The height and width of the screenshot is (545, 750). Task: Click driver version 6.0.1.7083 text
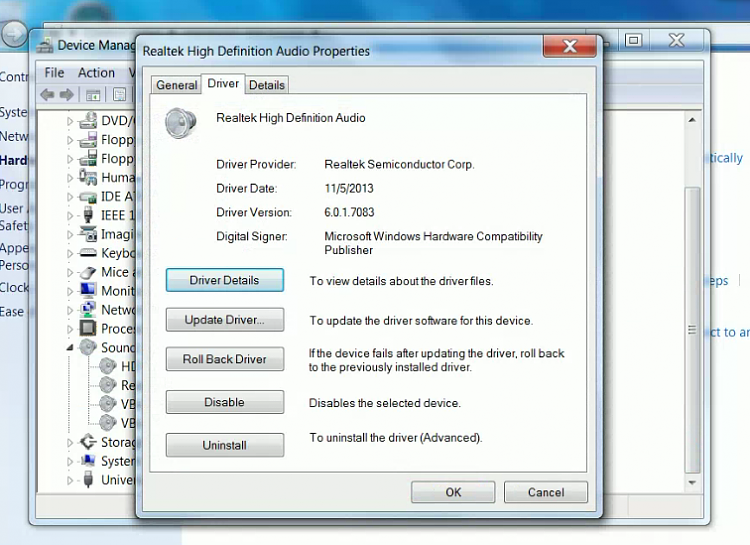click(x=349, y=212)
